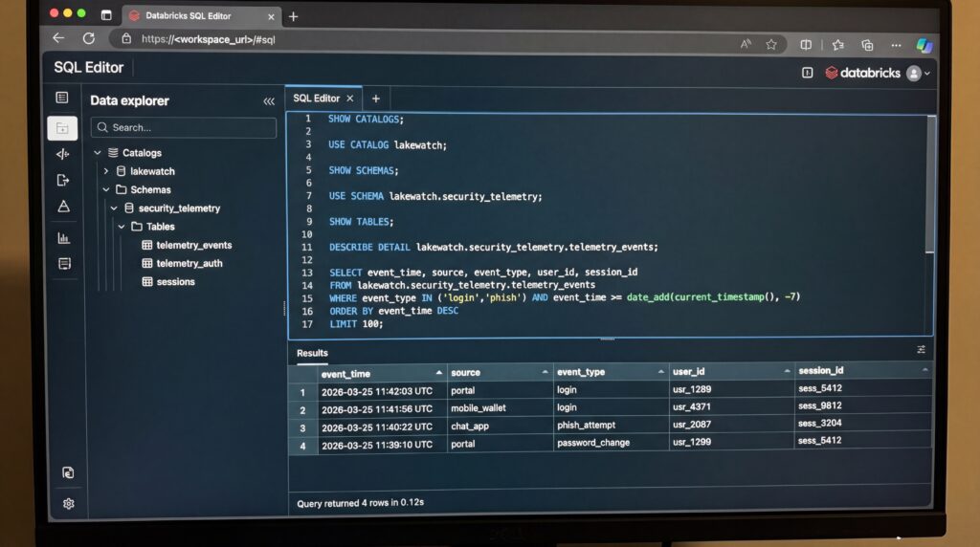The width and height of the screenshot is (980, 547).
Task: Add a new query tab
Action: tap(375, 98)
